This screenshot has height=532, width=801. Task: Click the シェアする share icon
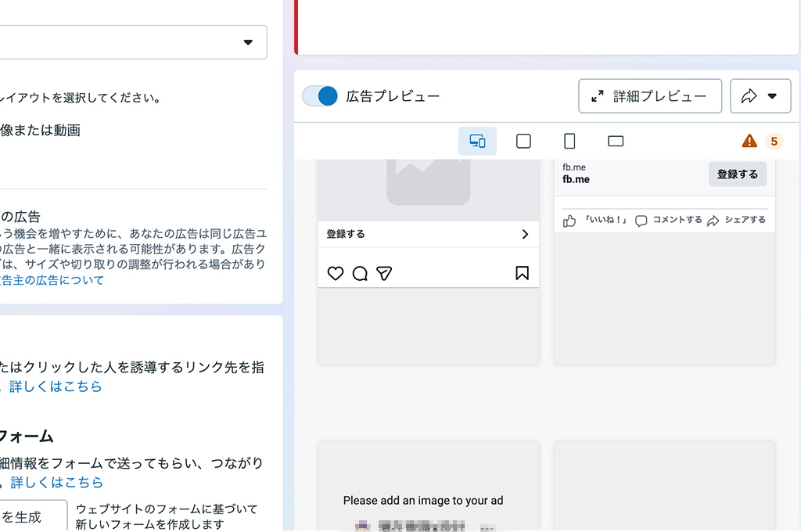713,220
